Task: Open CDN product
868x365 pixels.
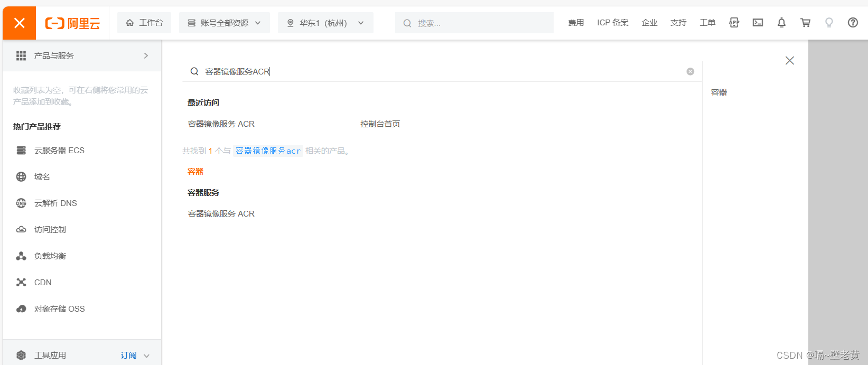Action: pyautogui.click(x=43, y=283)
